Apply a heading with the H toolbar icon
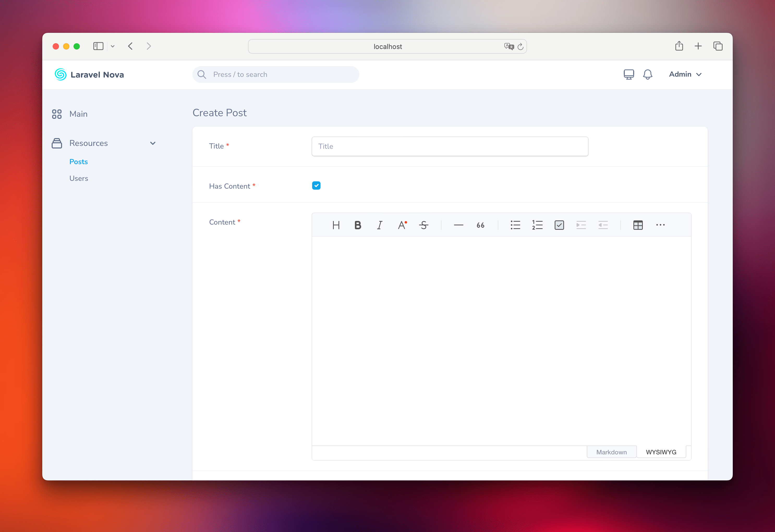The width and height of the screenshot is (775, 532). click(x=336, y=225)
